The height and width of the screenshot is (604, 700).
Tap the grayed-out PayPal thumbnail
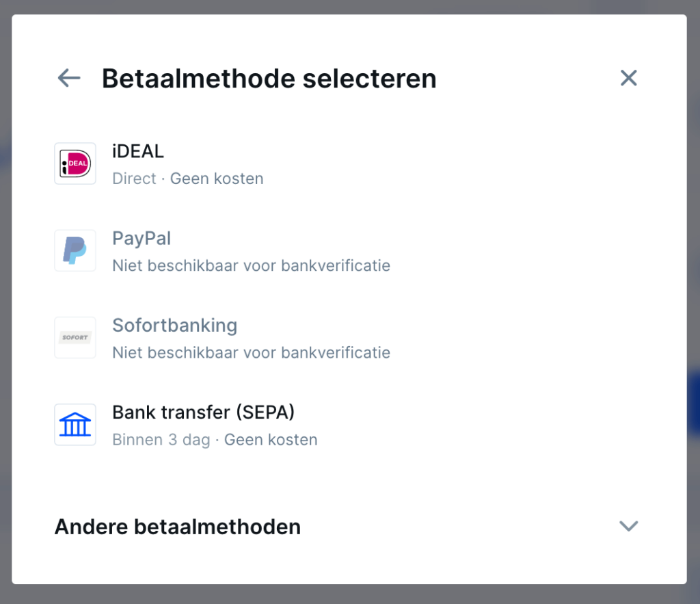point(75,250)
